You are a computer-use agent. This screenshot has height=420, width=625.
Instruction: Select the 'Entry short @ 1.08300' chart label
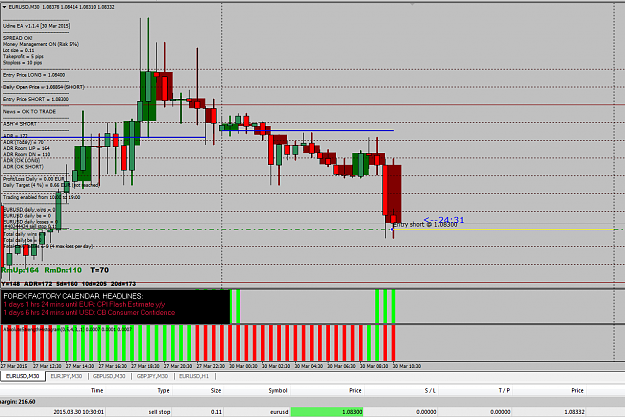425,225
